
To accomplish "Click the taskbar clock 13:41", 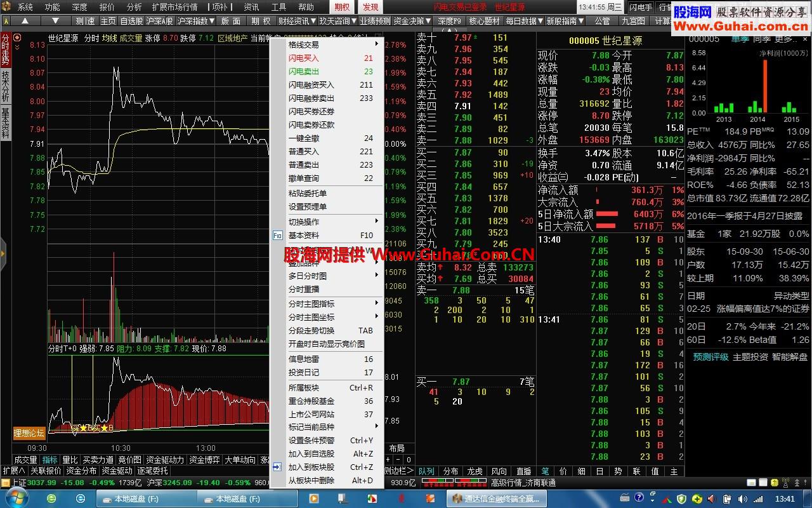I will tap(785, 499).
